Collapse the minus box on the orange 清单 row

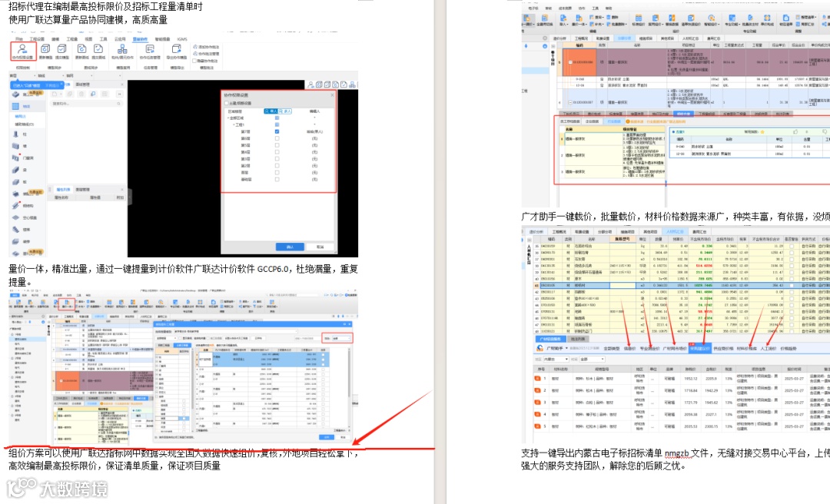tap(570, 62)
